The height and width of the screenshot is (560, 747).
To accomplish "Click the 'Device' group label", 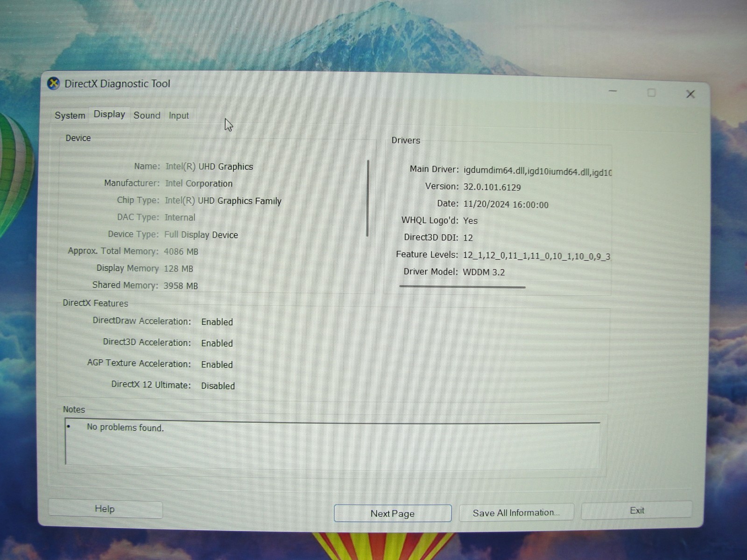I will click(78, 138).
